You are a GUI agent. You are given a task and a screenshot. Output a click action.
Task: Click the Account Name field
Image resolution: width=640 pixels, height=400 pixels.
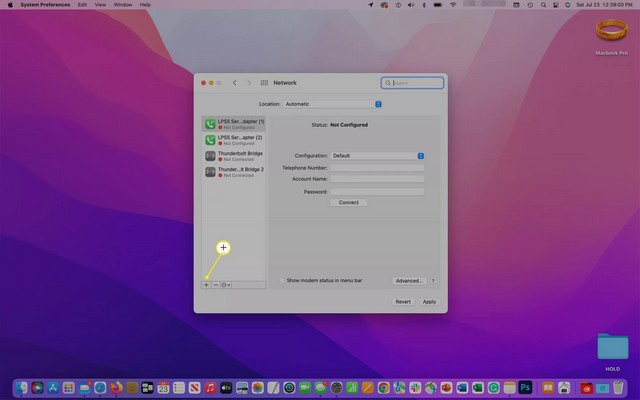(x=377, y=179)
